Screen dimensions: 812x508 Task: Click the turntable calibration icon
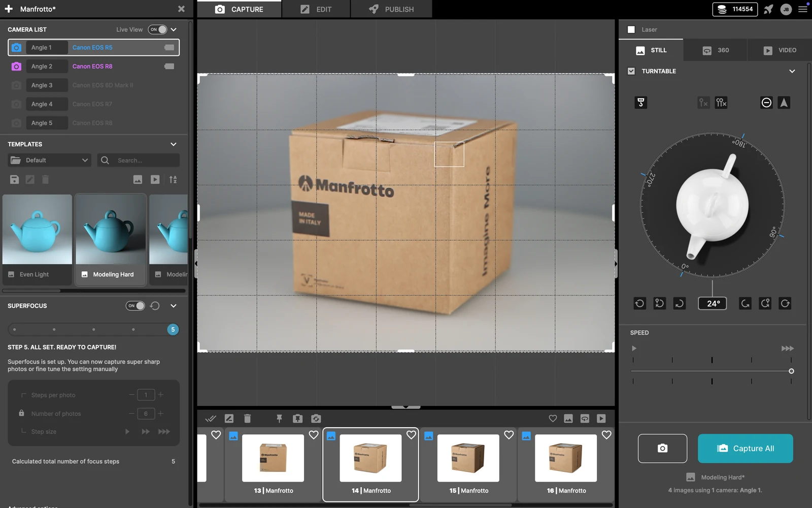pos(641,103)
